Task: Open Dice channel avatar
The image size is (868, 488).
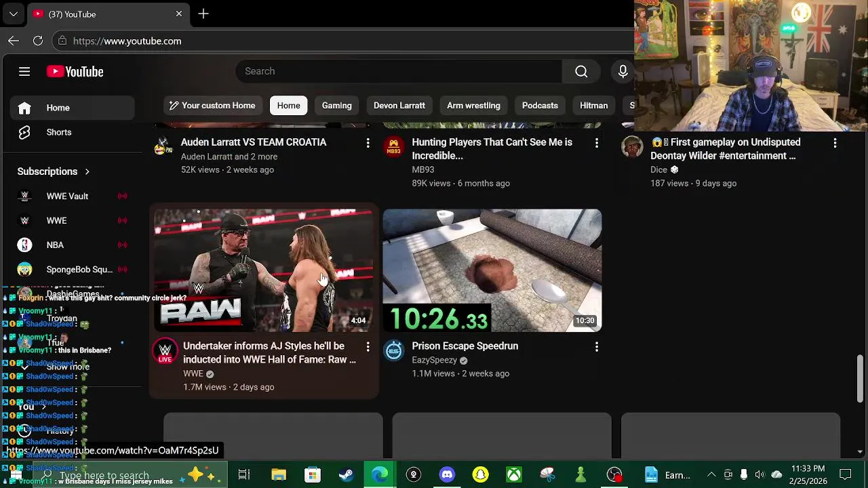Action: click(632, 146)
